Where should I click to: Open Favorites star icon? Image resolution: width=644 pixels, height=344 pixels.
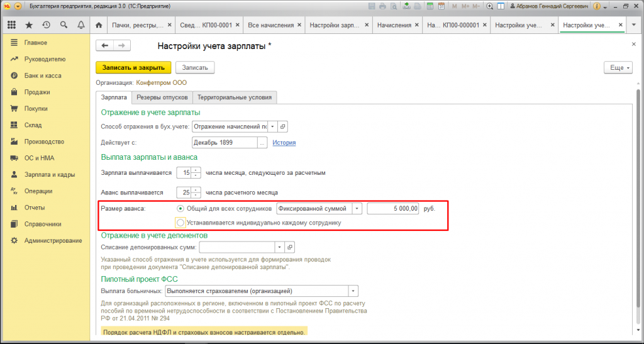coord(29,26)
